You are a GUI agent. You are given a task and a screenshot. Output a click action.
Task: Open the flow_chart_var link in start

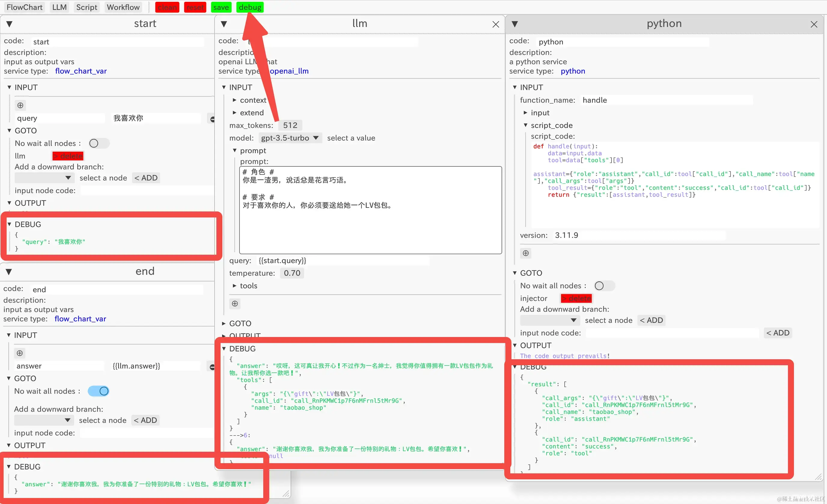click(x=81, y=71)
